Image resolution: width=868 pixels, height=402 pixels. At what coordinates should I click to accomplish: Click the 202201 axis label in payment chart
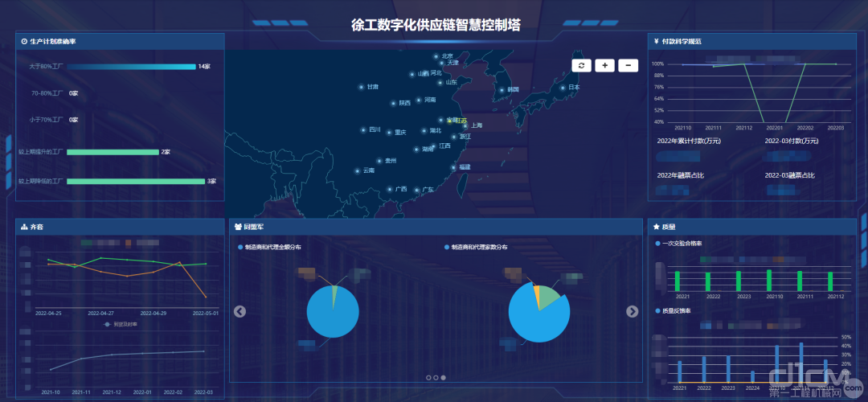point(774,128)
